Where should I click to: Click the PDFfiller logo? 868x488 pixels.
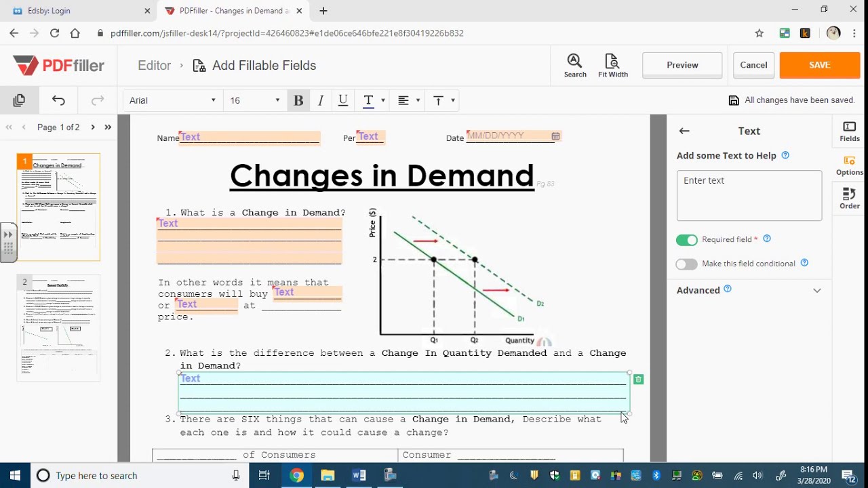point(59,66)
